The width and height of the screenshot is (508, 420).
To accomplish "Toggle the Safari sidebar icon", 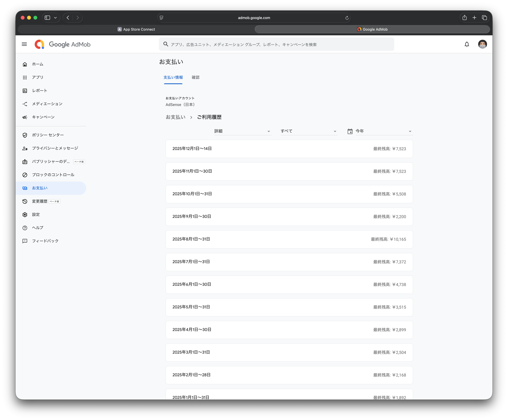I will (x=47, y=18).
